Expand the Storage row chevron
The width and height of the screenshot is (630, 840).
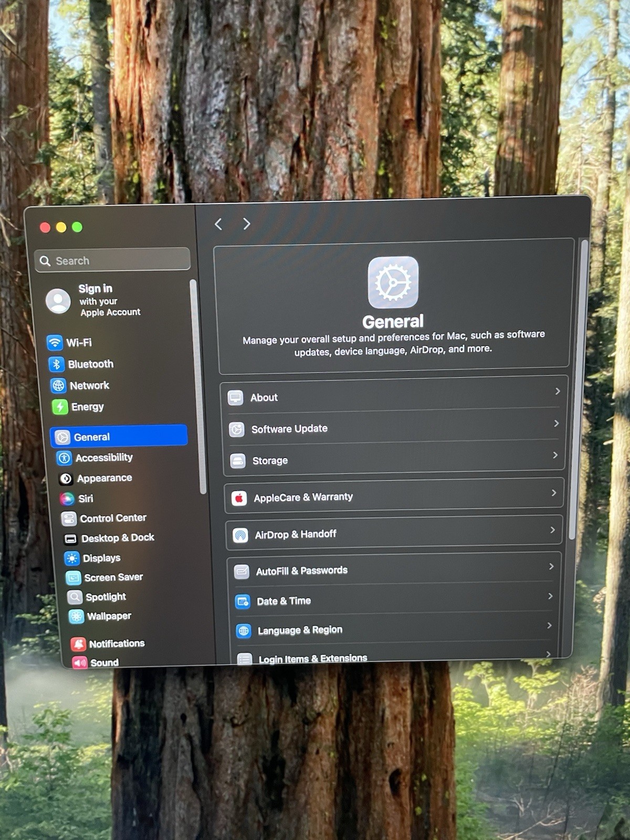coord(555,455)
